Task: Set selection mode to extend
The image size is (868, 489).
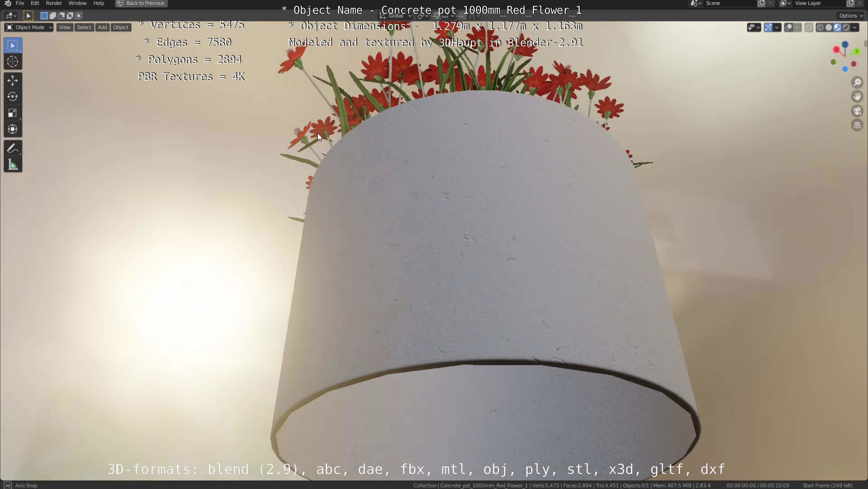Action: (52, 16)
